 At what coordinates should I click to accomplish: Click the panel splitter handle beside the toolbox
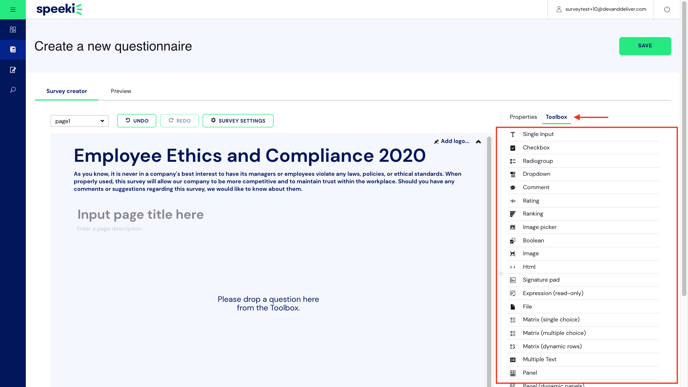click(501, 273)
